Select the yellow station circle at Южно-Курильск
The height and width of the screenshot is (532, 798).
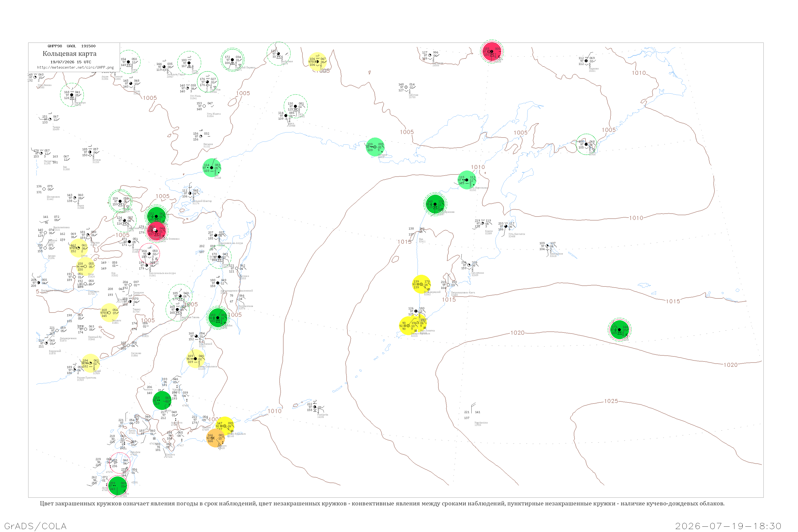tap(225, 426)
